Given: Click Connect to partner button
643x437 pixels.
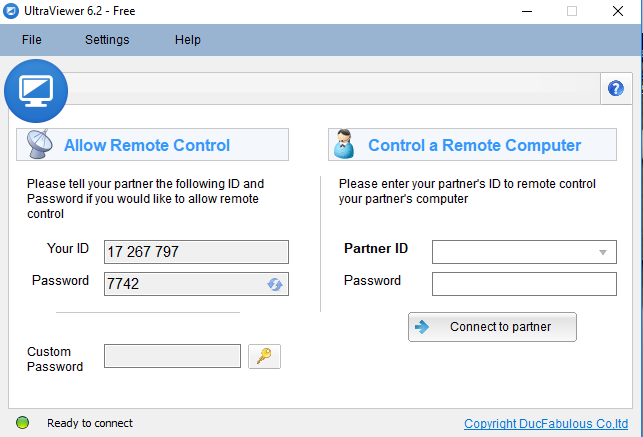Looking at the screenshot, I should click(x=492, y=327).
